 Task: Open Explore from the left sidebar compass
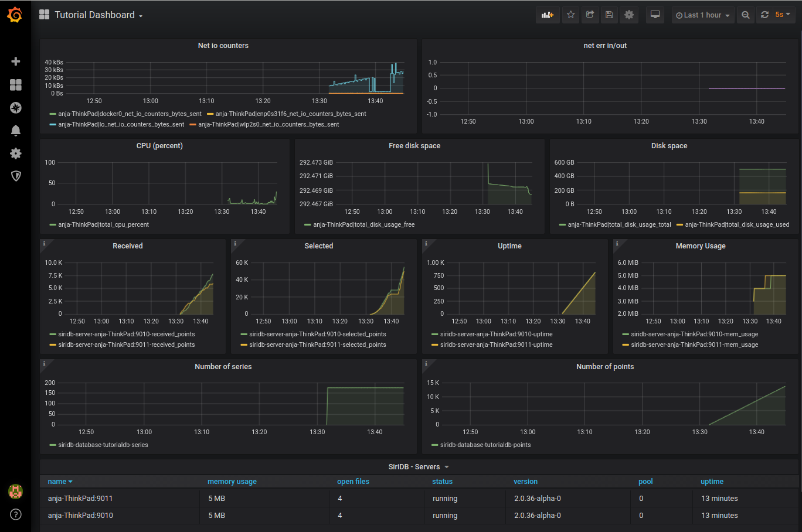click(16, 108)
